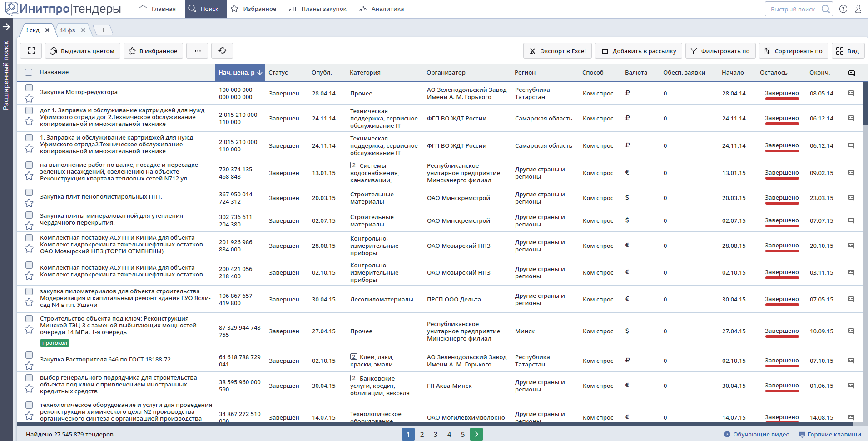Click the green next page arrow
The width and height of the screenshot is (868, 441).
point(476,435)
